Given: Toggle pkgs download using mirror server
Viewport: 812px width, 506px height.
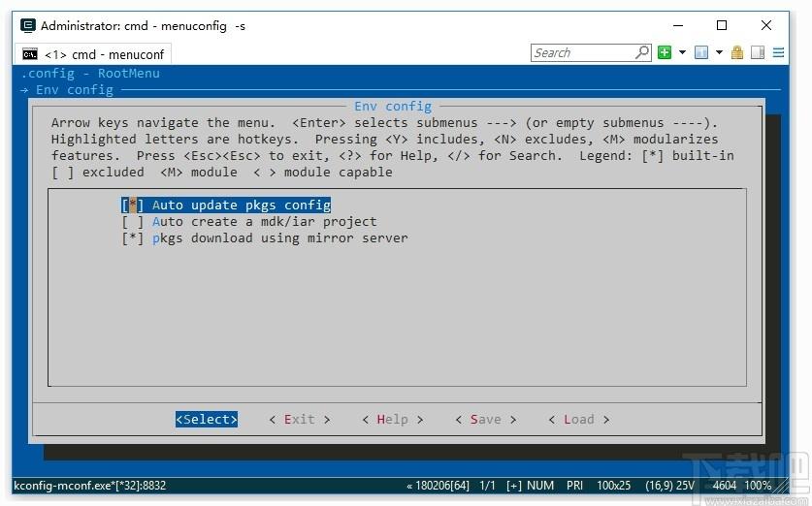Looking at the screenshot, I should point(265,238).
